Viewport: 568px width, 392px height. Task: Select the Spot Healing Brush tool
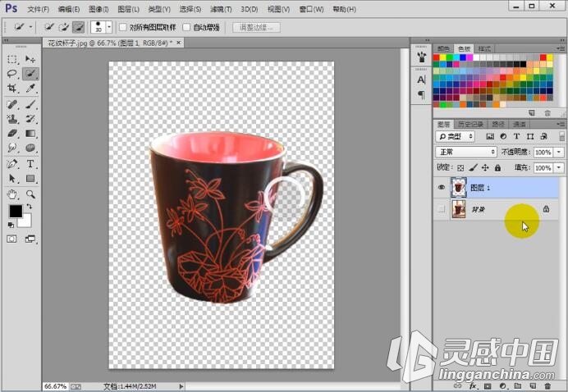coord(12,105)
